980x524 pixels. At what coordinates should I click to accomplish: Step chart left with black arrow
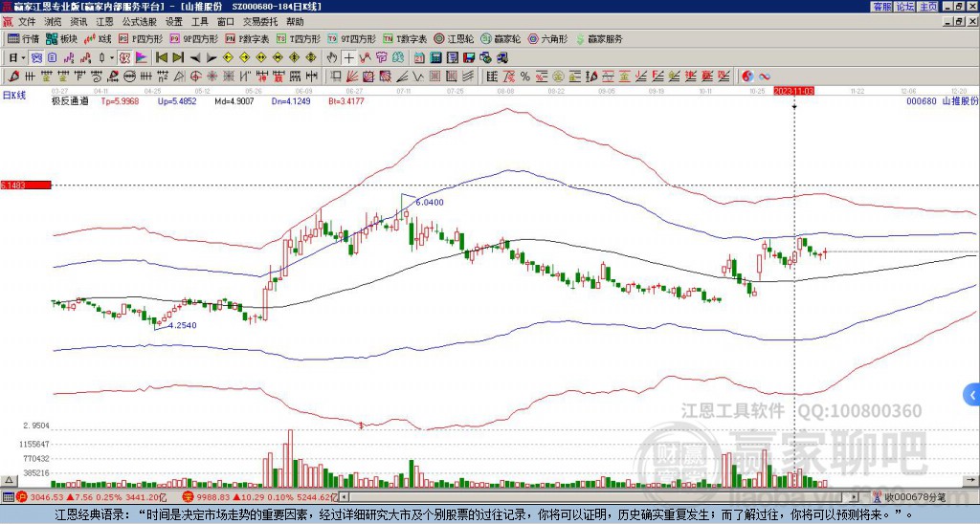coord(195,58)
